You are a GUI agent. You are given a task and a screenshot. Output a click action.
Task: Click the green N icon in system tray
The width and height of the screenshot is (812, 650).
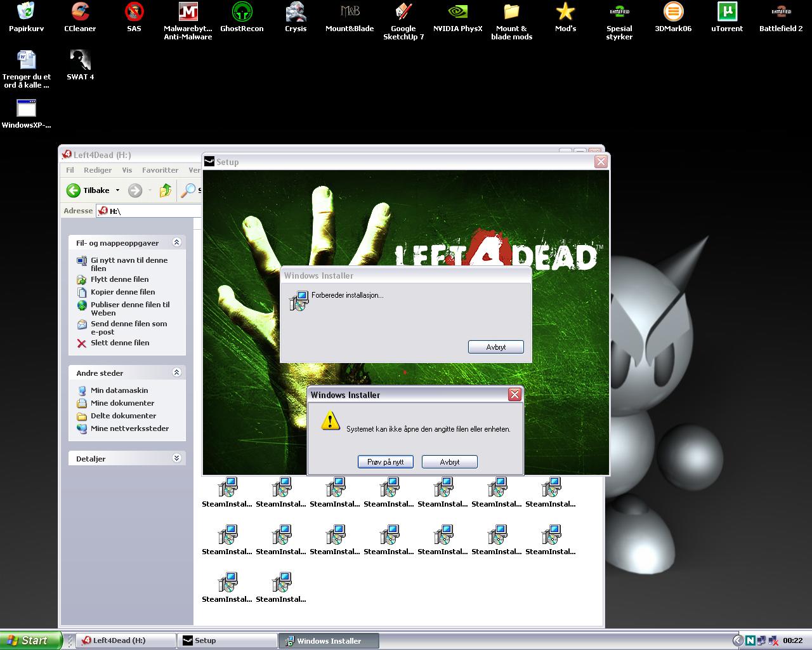[750, 640]
